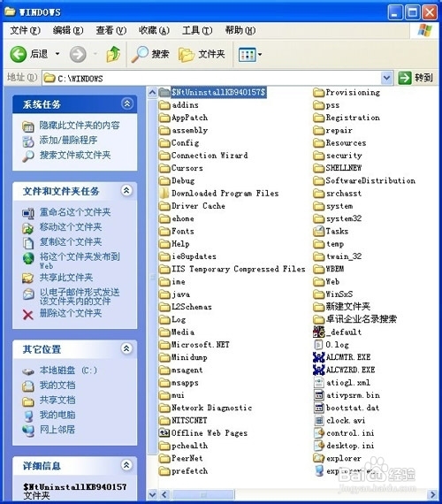
Task: Click horizontal scrollbar left arrow
Action: pyautogui.click(x=164, y=494)
